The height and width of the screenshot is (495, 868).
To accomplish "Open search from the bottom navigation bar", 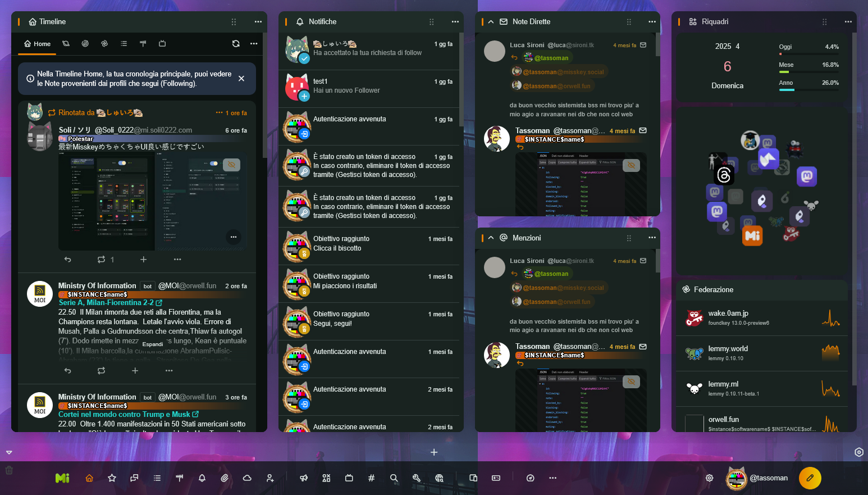I will 394,478.
